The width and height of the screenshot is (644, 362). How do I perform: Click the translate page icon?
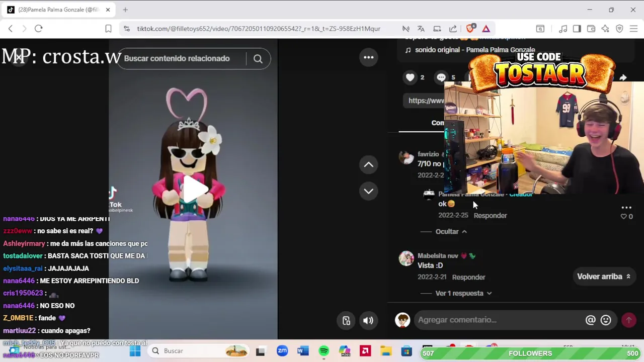[421, 29]
